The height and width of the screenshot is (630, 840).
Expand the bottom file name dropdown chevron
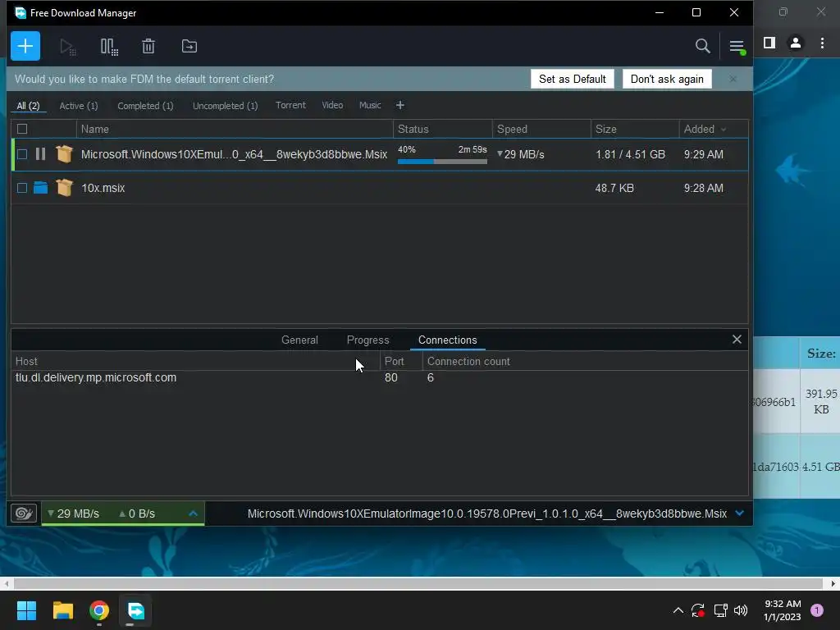pyautogui.click(x=740, y=514)
